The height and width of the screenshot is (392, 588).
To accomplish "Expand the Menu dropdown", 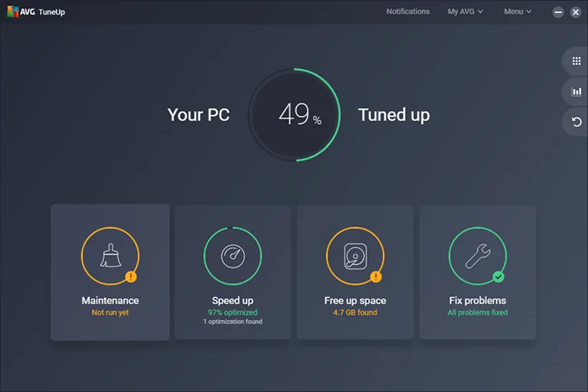I will [518, 11].
